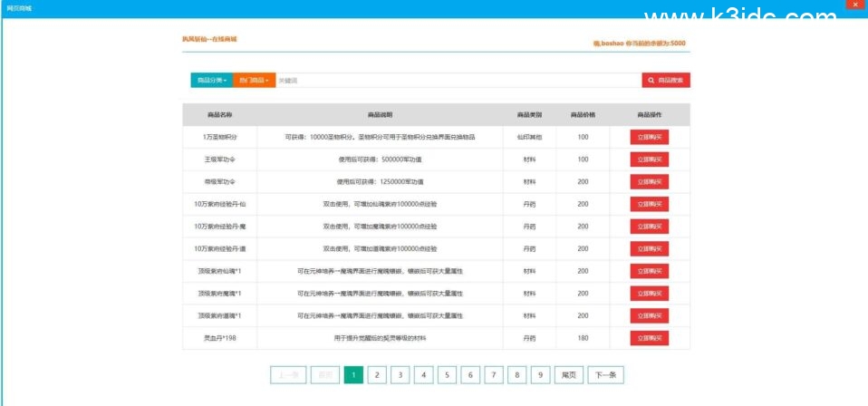
Task: Select the 10万紫府经验丹-道 name cell
Action: point(220,248)
